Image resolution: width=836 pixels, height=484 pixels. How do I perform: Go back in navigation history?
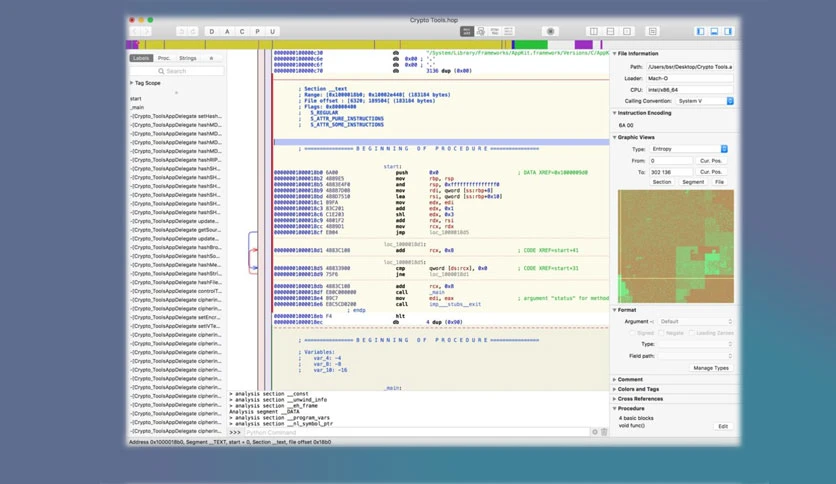[135, 32]
